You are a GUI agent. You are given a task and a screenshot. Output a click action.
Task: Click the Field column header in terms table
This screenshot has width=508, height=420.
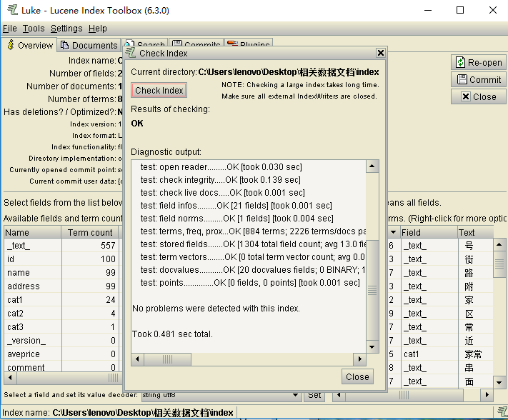tap(428, 233)
